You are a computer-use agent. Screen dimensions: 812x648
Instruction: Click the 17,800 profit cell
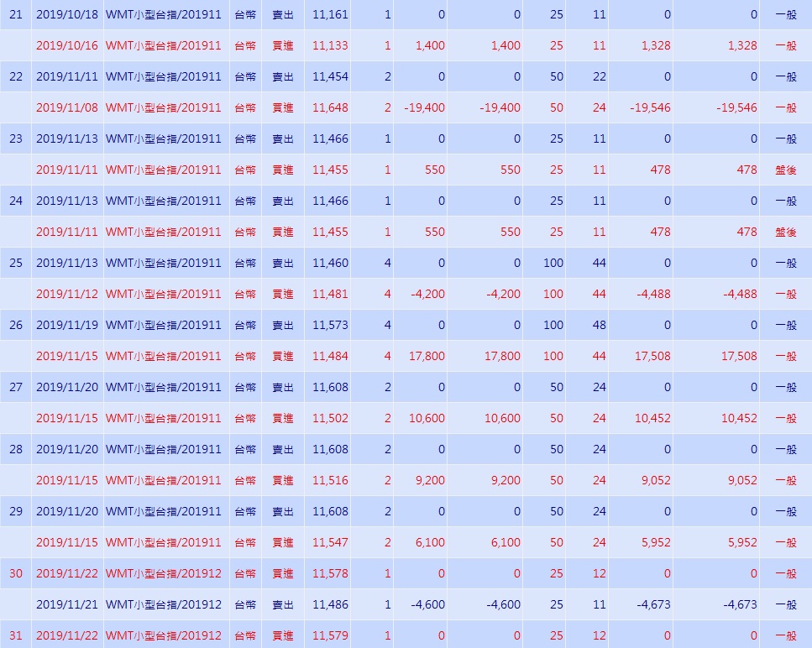(x=427, y=356)
